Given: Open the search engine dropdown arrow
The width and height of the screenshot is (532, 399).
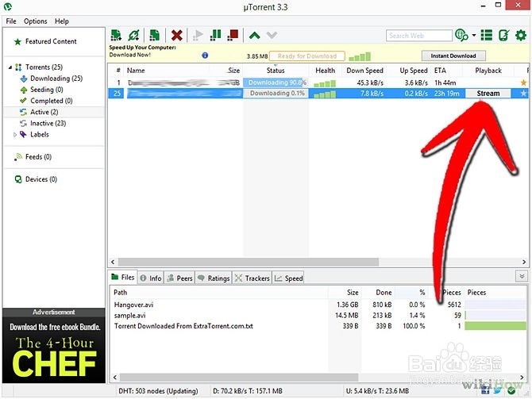Looking at the screenshot, I should (x=474, y=35).
